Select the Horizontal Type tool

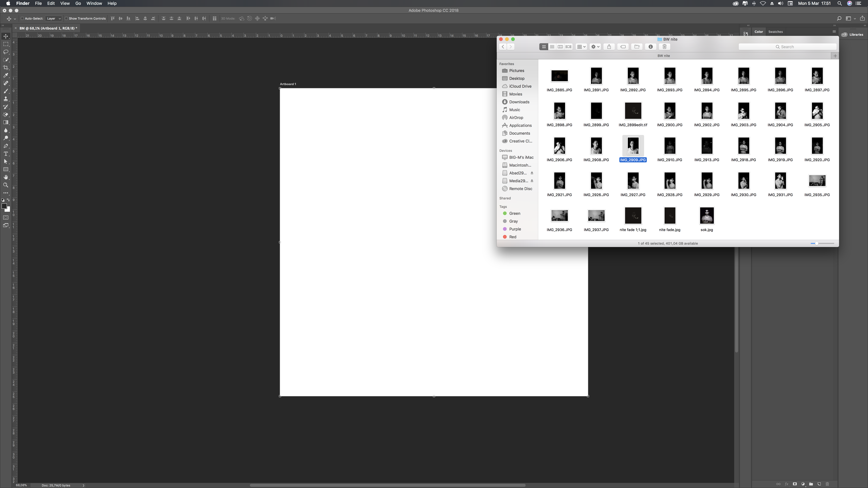click(x=6, y=154)
